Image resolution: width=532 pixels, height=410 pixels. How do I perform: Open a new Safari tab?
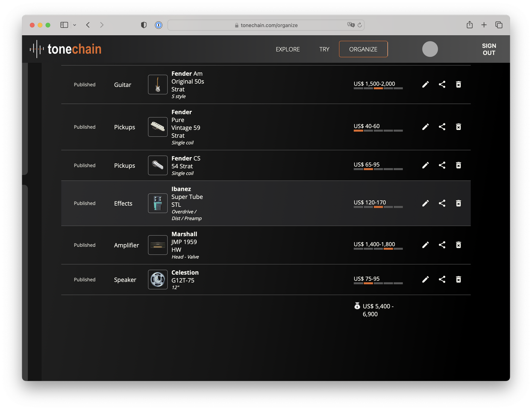click(x=484, y=25)
